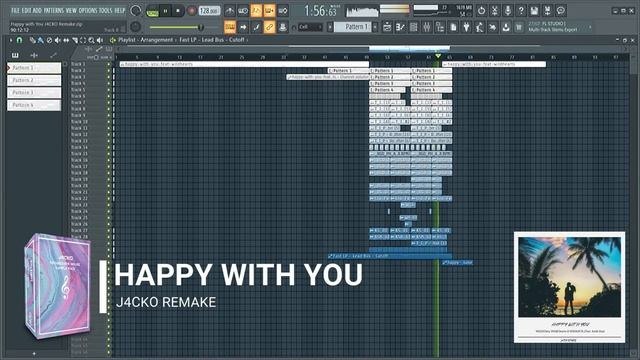This screenshot has height=360, width=640.
Task: Open playlist options arrow menu
Action: [x=11, y=40]
